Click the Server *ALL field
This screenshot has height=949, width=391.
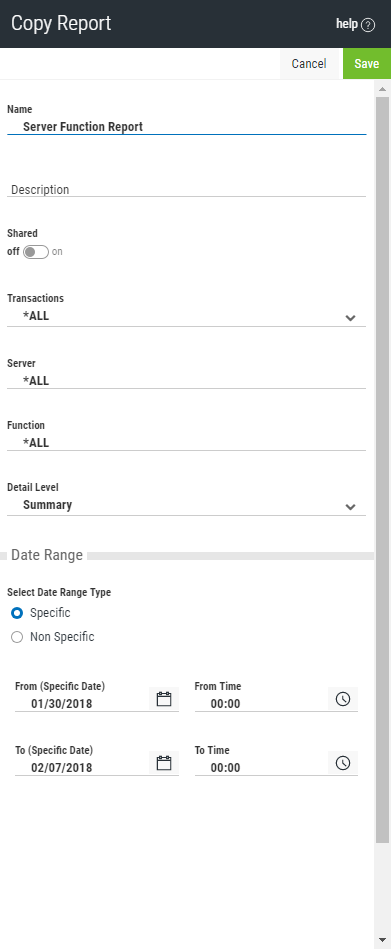pyautogui.click(x=186, y=381)
